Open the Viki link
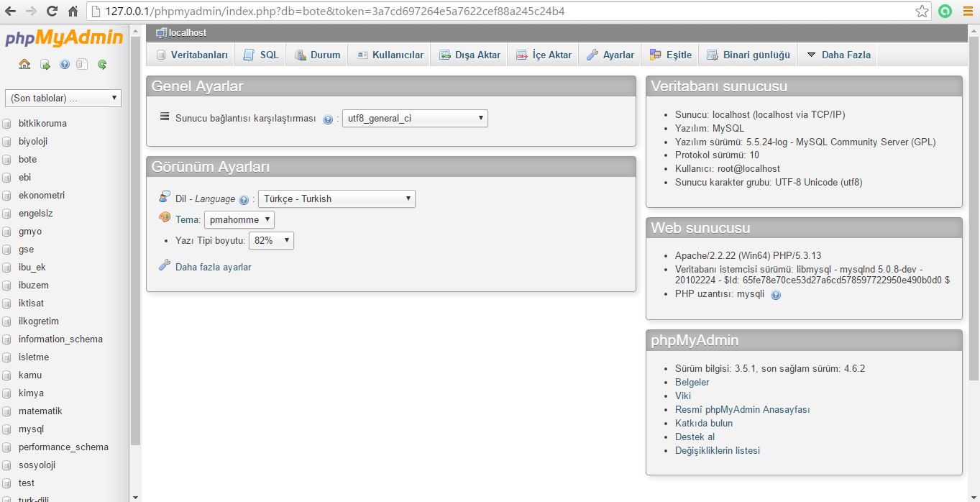980x502 pixels. pos(683,396)
